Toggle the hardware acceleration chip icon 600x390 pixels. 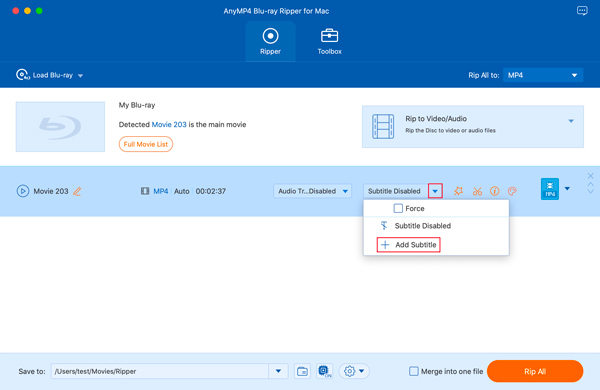324,371
